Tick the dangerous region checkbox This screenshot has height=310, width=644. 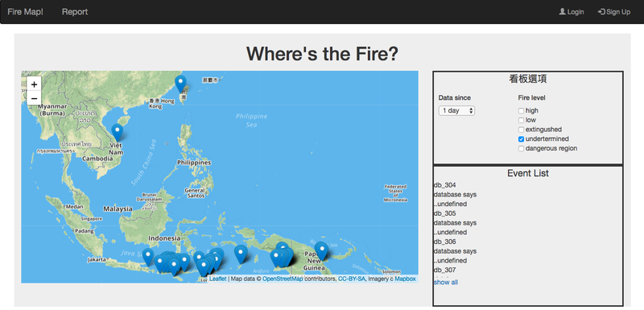[521, 149]
